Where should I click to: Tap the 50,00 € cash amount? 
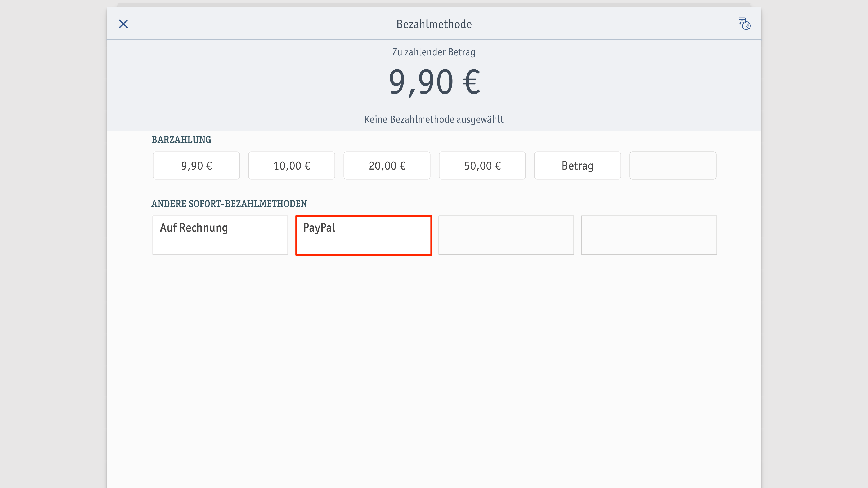[482, 166]
